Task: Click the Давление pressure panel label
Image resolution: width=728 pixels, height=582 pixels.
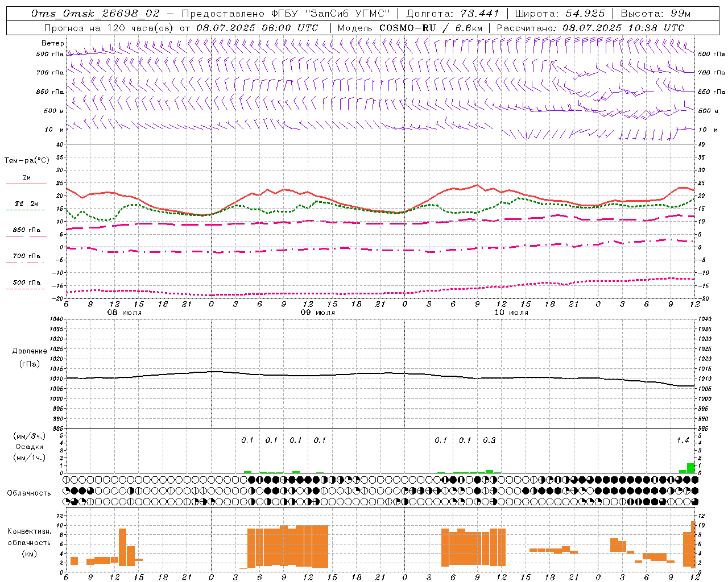Action: [x=30, y=351]
